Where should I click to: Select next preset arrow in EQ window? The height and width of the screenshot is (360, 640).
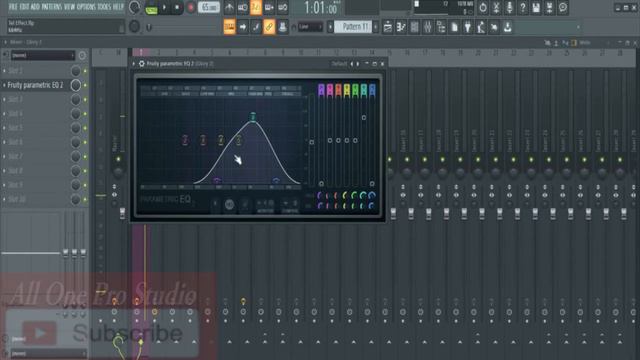coord(358,64)
